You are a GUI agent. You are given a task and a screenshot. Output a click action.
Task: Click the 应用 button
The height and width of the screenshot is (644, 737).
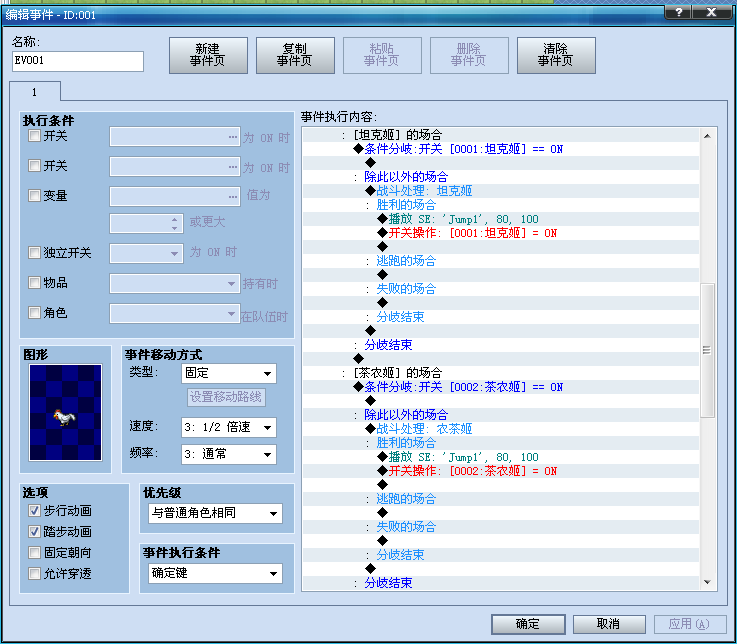click(x=690, y=624)
